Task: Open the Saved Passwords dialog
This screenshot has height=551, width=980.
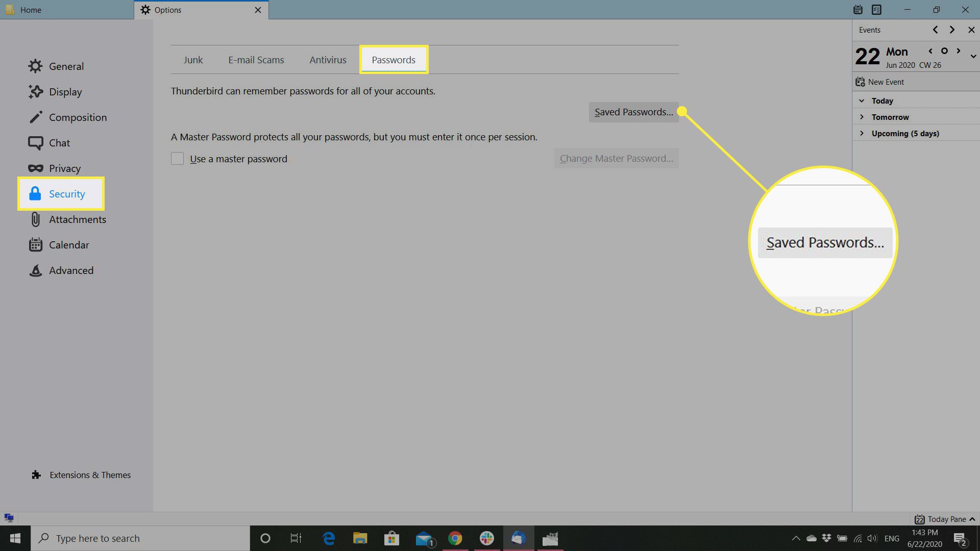Action: (x=633, y=112)
